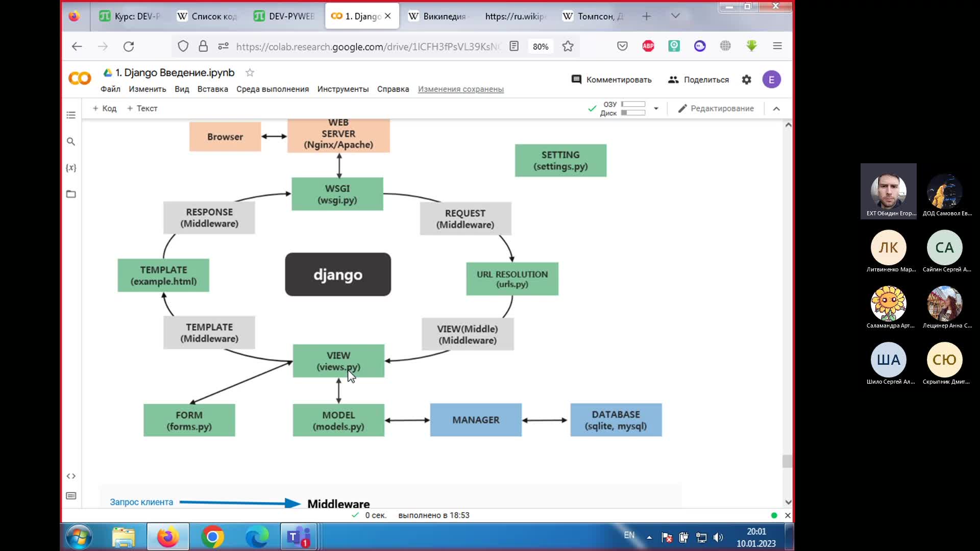Add a code cell with + Код
The height and width of the screenshot is (551, 980).
click(x=104, y=108)
